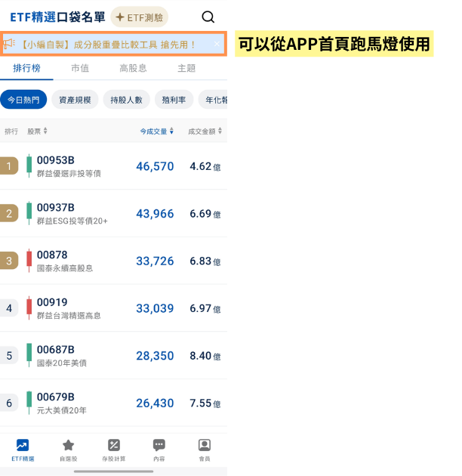Tap green candlestick icon beside 00679B
This screenshot has width=462, height=476.
click(x=29, y=403)
